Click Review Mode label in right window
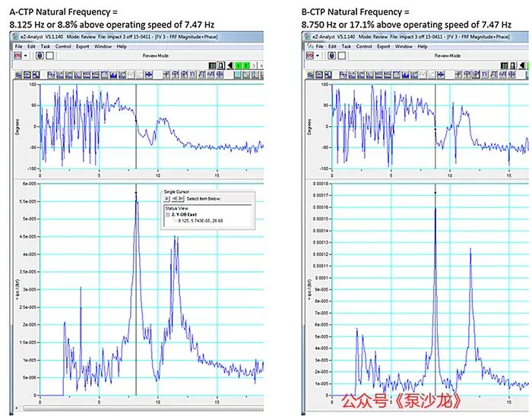This screenshot has height=416, width=532. click(x=448, y=55)
